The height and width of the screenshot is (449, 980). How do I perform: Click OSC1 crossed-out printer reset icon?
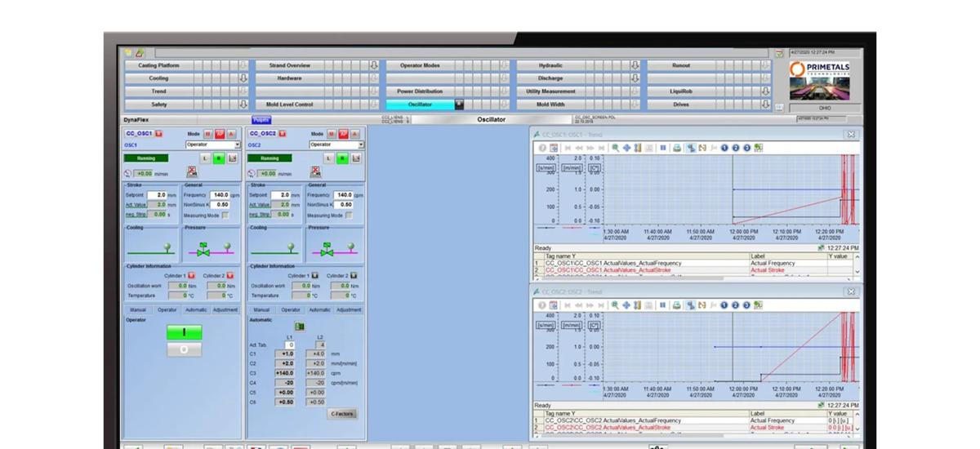[192, 172]
